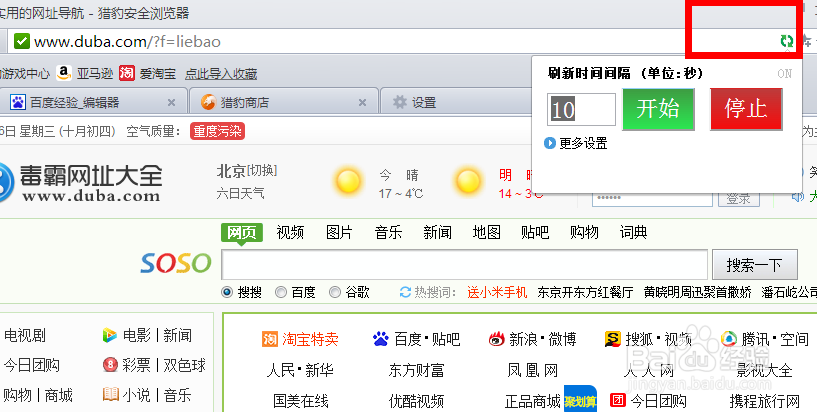Image resolution: width=817 pixels, height=412 pixels.
Task: Open the 六日天气 forecast link
Action: [x=240, y=194]
